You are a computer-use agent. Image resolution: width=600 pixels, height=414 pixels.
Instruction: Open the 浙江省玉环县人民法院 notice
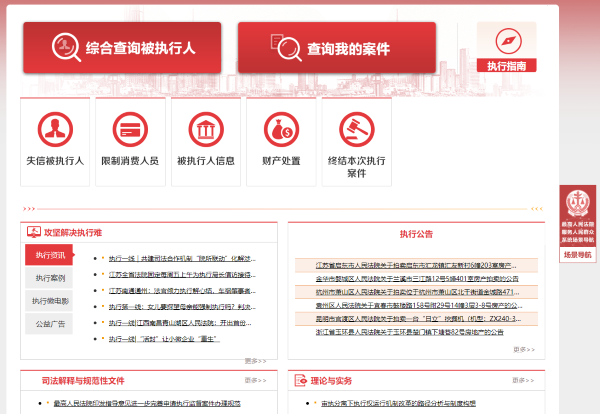click(x=409, y=332)
